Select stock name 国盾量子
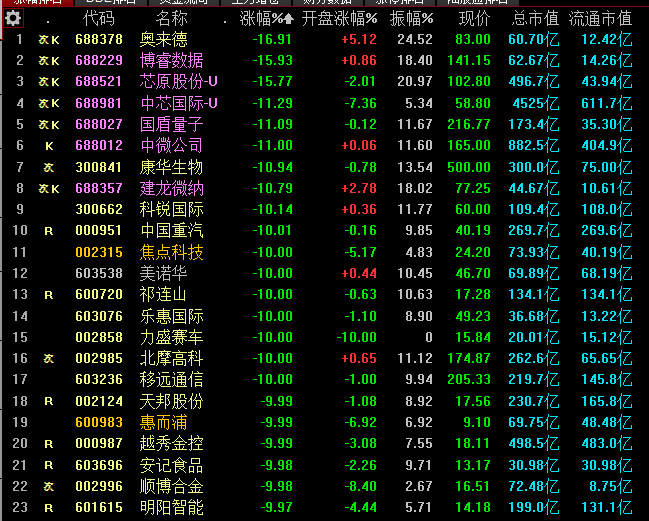Image resolution: width=649 pixels, height=521 pixels. (x=171, y=124)
